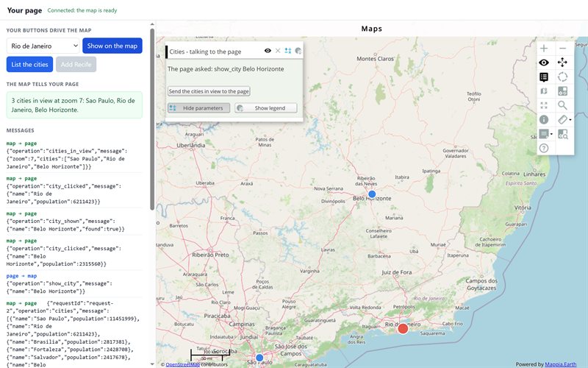
Task: Click the List the cities button
Action: point(29,65)
